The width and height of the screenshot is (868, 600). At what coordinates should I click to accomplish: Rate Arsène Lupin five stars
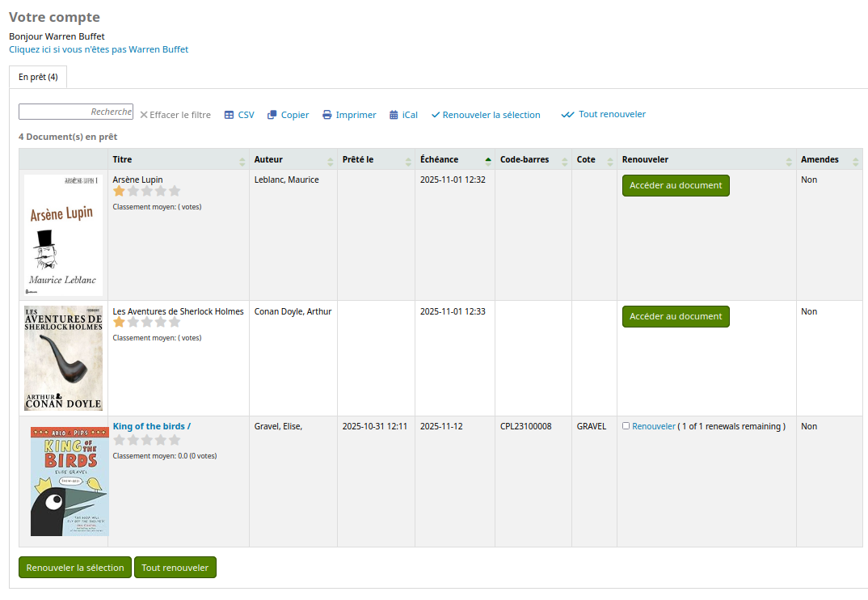tap(175, 192)
